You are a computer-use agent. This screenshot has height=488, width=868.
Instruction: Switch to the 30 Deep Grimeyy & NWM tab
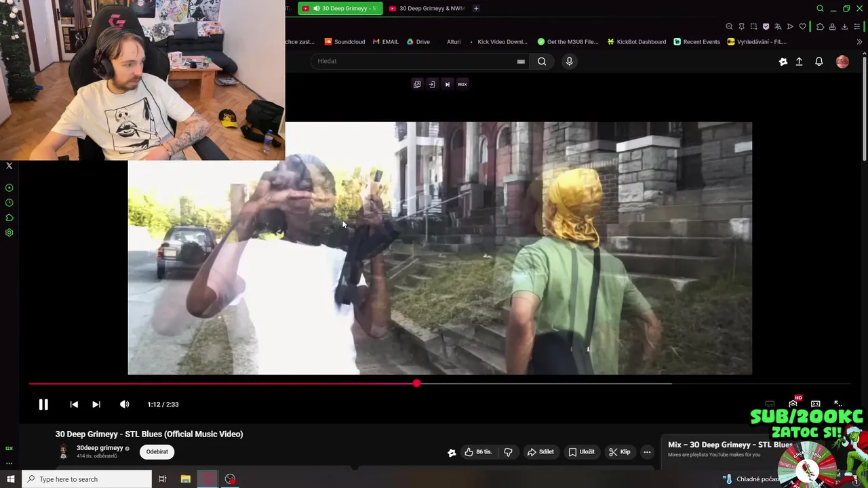coord(427,8)
